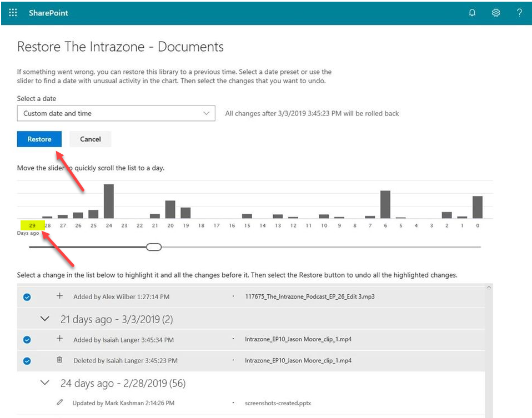Click the '21 days ago - 3/3/2019 (2)' header text
The height and width of the screenshot is (418, 532).
point(117,319)
